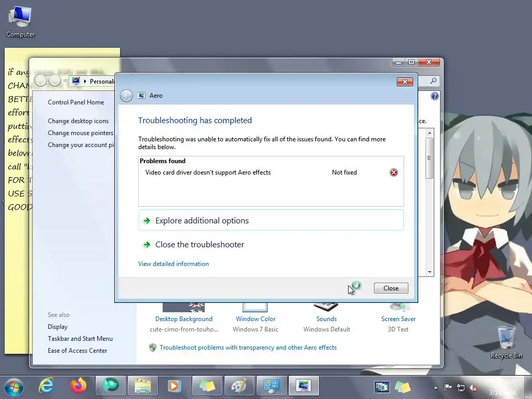The height and width of the screenshot is (399, 532).
Task: Open Computer desktop icon
Action: tap(20, 22)
